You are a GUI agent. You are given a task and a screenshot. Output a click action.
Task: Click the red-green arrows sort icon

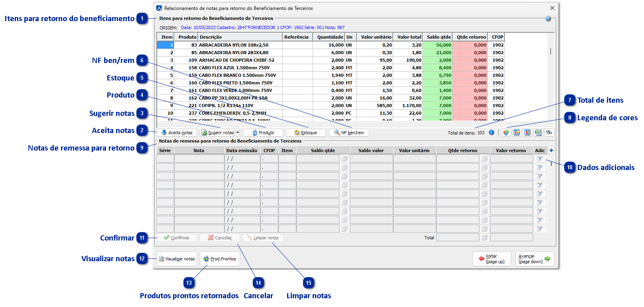point(527,133)
